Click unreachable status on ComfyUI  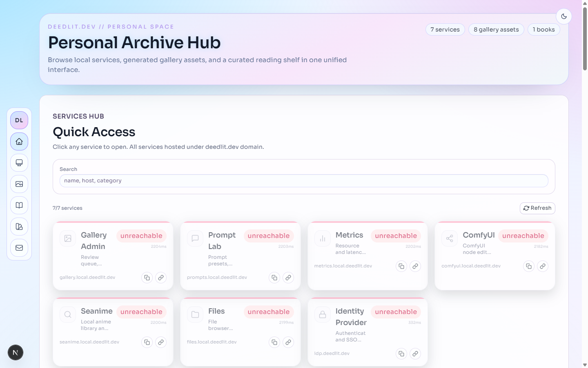523,236
